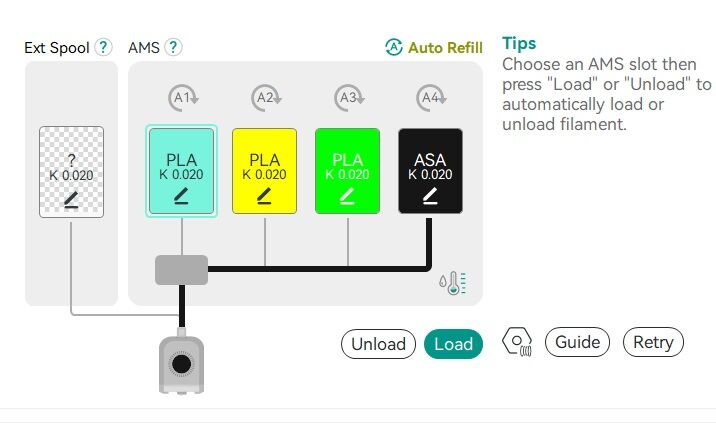Click the Unload button
Screen dimensions: 716x423
(378, 344)
